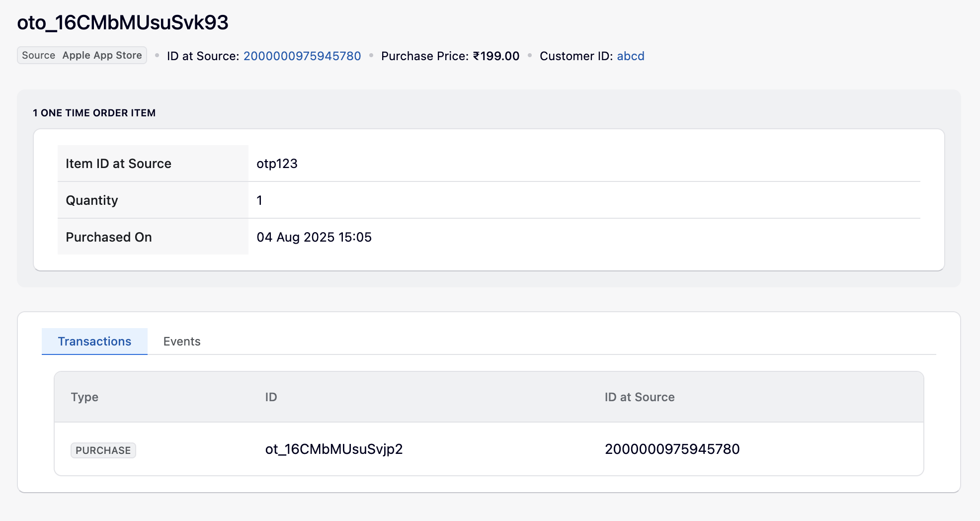Open customer ID link abcd

[630, 56]
